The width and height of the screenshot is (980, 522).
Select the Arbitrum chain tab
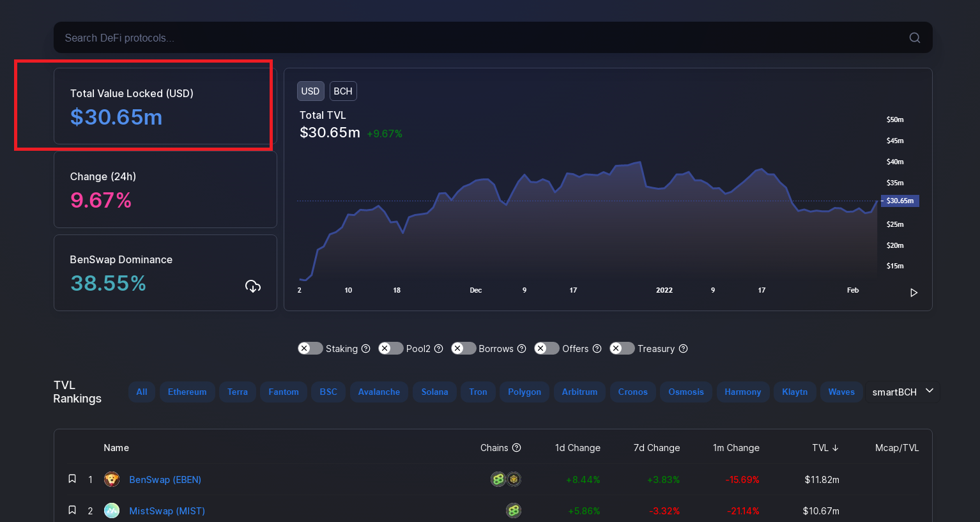pyautogui.click(x=579, y=392)
